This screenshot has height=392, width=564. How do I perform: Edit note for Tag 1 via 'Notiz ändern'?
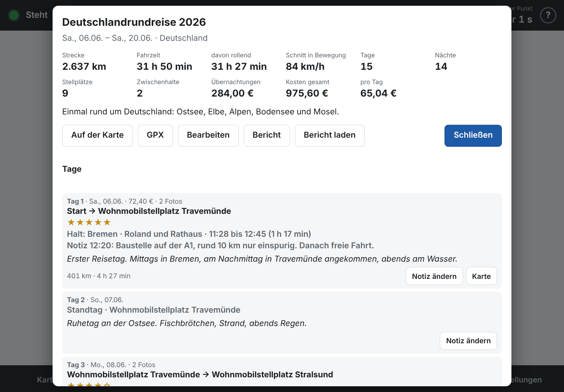click(x=434, y=276)
